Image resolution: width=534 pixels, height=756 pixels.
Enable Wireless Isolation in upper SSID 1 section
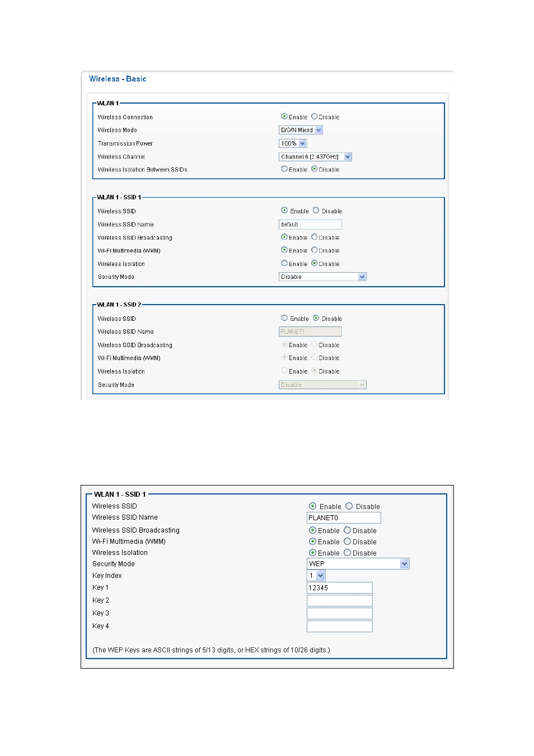tap(284, 263)
